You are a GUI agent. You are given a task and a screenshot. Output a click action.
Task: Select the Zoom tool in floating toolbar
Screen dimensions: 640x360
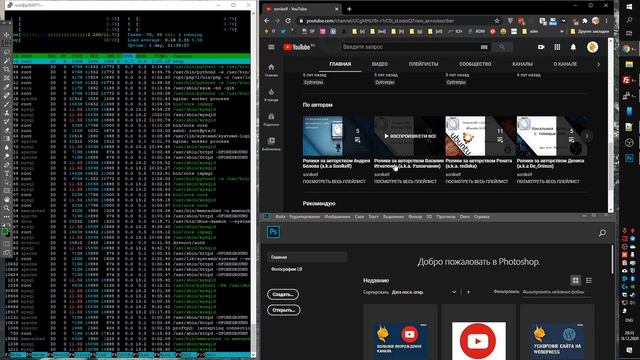tap(7, 208)
